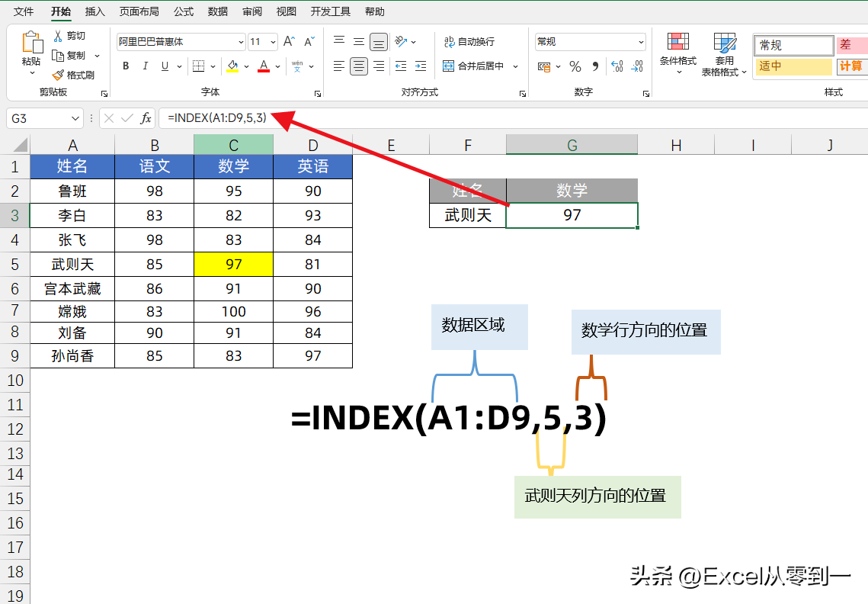Open underline style dropdown arrow
Viewport: 868px width, 604px height.
point(179,66)
